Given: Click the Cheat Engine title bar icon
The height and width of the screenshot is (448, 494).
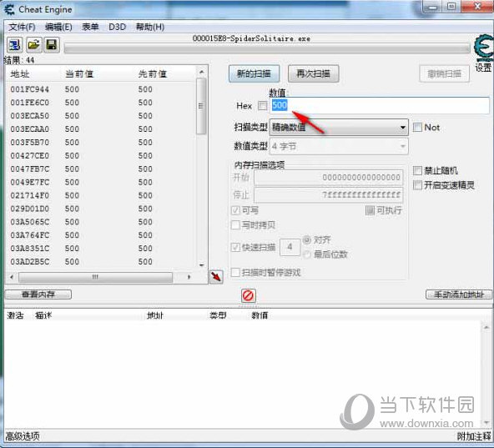Looking at the screenshot, I should click(x=9, y=9).
